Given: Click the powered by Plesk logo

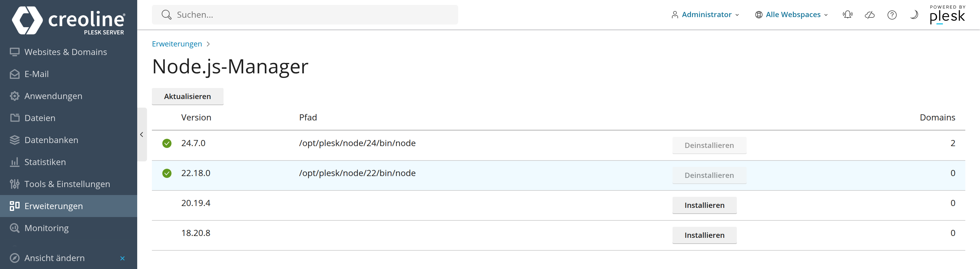Looking at the screenshot, I should (947, 15).
